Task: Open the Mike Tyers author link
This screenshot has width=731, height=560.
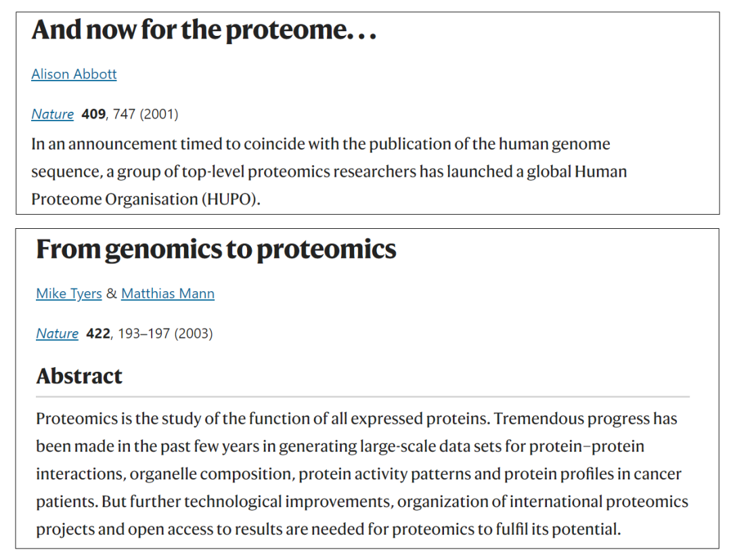Action: tap(68, 294)
